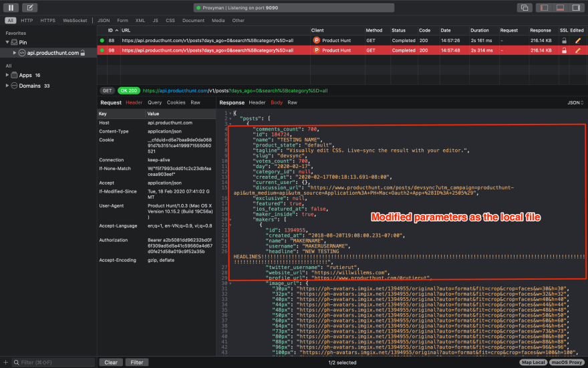Open the Response Raw tab
The image size is (588, 368).
click(292, 102)
